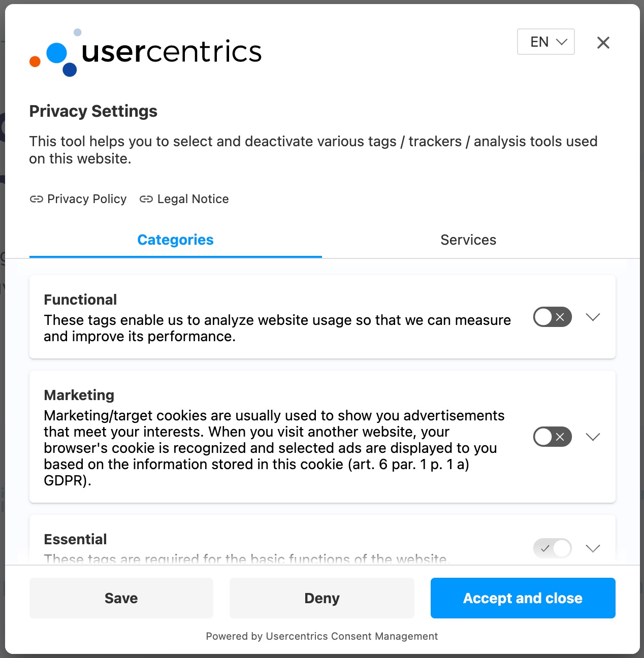The height and width of the screenshot is (658, 644).
Task: Expand the Functional category details
Action: click(x=593, y=317)
